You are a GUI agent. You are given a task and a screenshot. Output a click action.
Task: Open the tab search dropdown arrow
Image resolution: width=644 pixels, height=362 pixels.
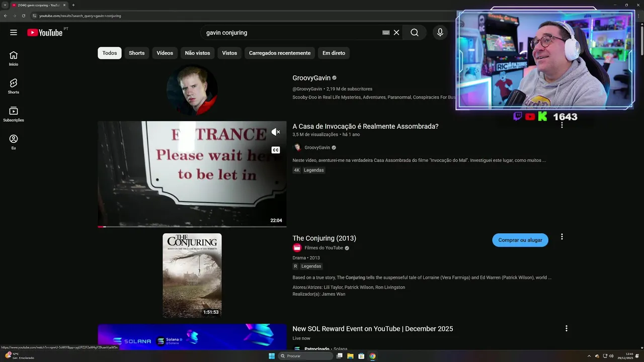5,5
